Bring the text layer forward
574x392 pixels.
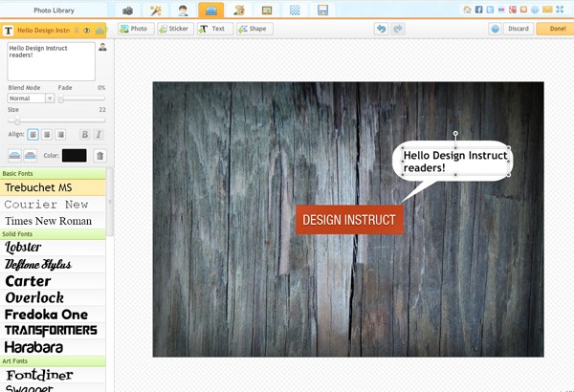[x=14, y=156]
